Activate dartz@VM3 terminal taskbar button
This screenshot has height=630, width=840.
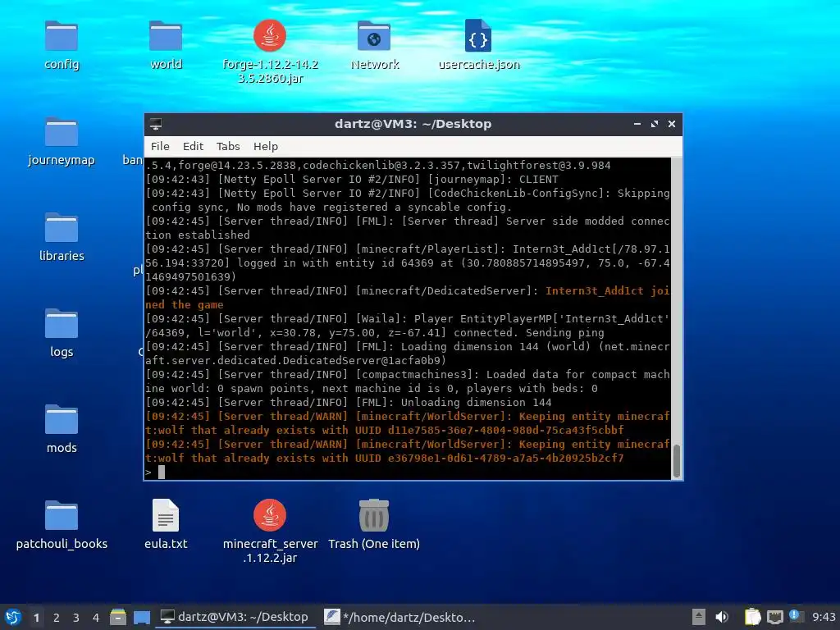pyautogui.click(x=235, y=617)
